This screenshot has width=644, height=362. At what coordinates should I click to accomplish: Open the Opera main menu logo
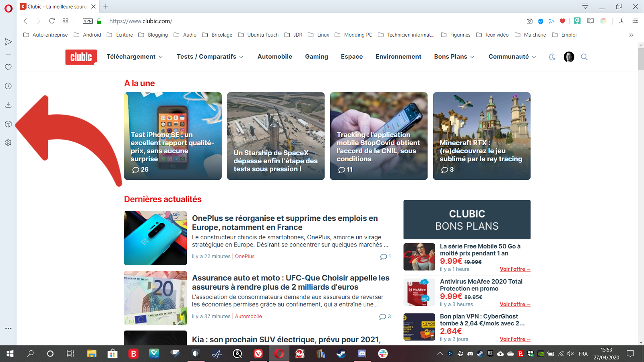coord(8,8)
